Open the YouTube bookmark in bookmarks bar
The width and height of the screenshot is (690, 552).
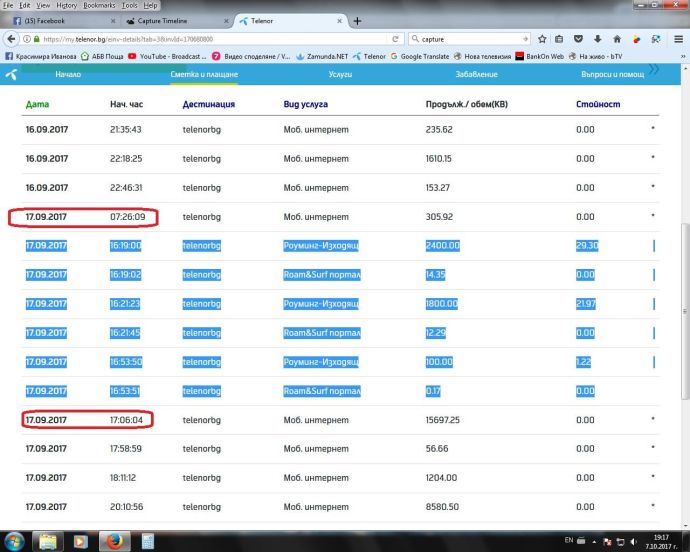pos(147,57)
